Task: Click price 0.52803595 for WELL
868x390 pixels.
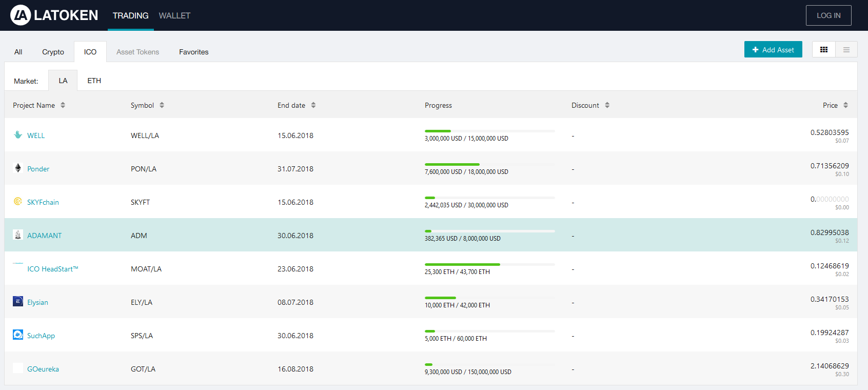Action: (830, 132)
